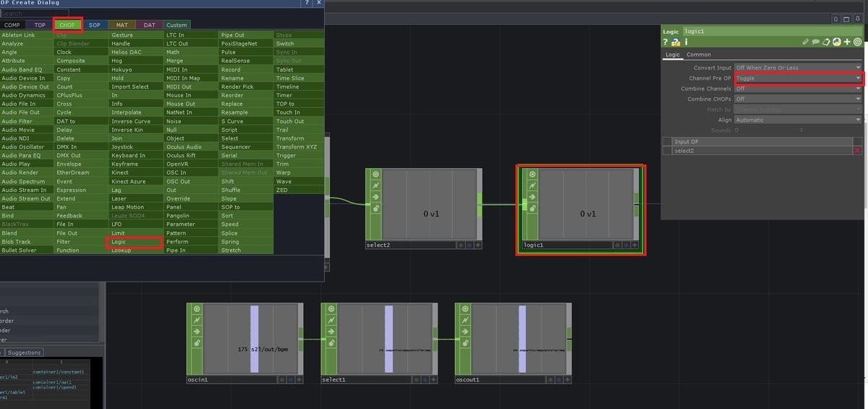Click viewer active icon on select1 node
Image resolution: width=868 pixels, height=409 pixels.
pos(331,308)
